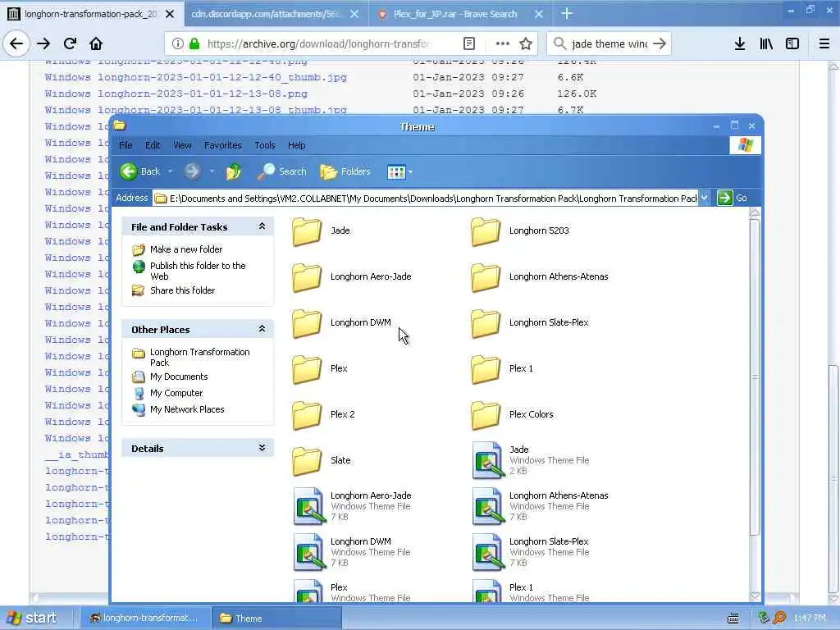
Task: Open the Favorites menu
Action: coord(223,145)
